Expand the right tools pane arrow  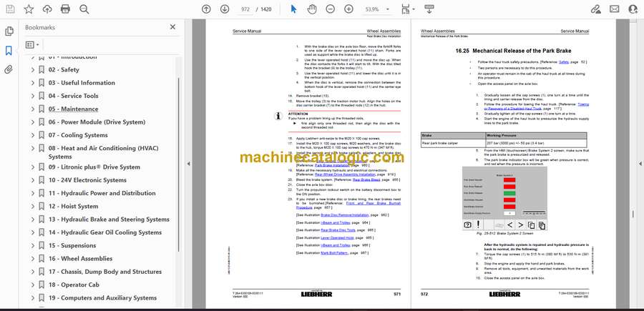pos(640,164)
